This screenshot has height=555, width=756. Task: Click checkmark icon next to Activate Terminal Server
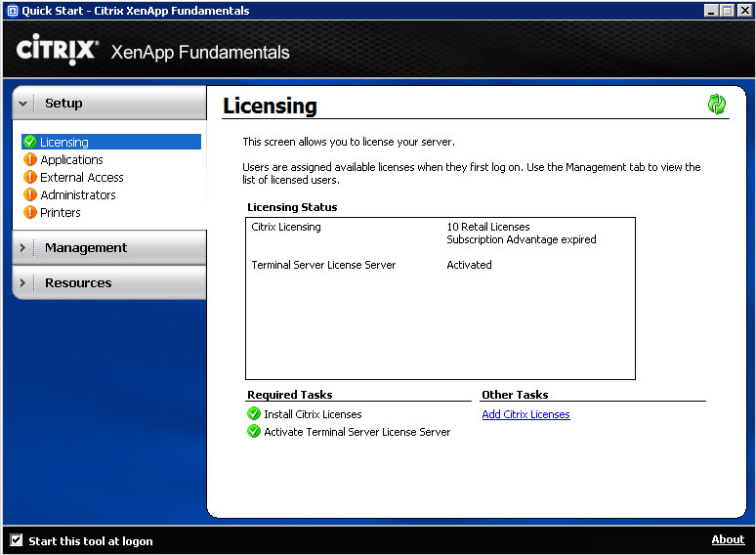tap(254, 431)
